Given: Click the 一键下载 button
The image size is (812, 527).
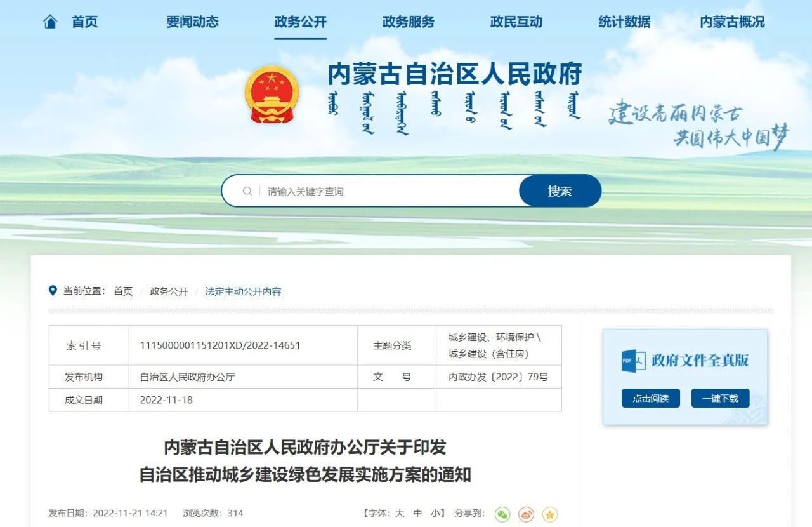Looking at the screenshot, I should [720, 398].
